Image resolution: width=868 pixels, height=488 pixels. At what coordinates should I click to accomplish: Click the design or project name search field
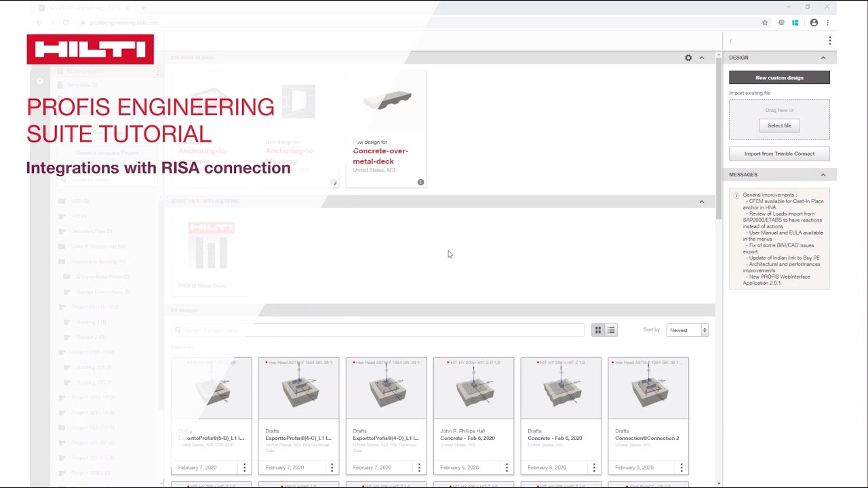[x=378, y=330]
